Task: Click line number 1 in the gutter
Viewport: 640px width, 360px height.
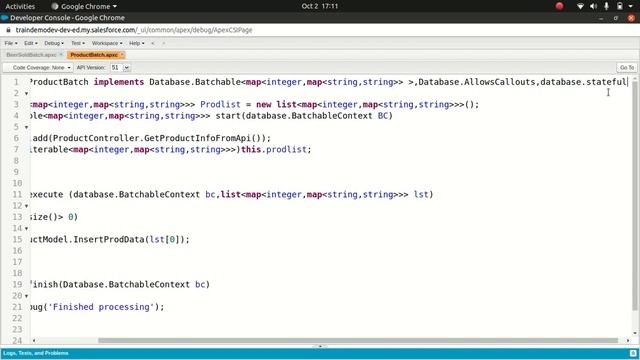Action: tap(16, 82)
